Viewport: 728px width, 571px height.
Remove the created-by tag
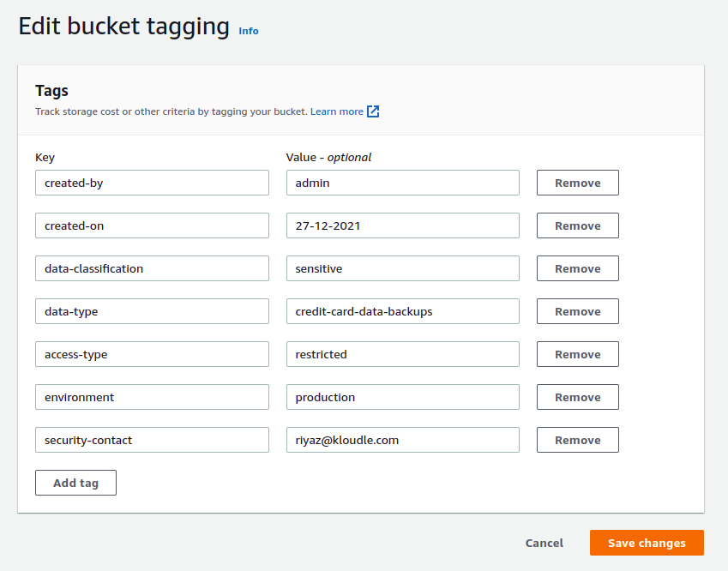pos(577,183)
